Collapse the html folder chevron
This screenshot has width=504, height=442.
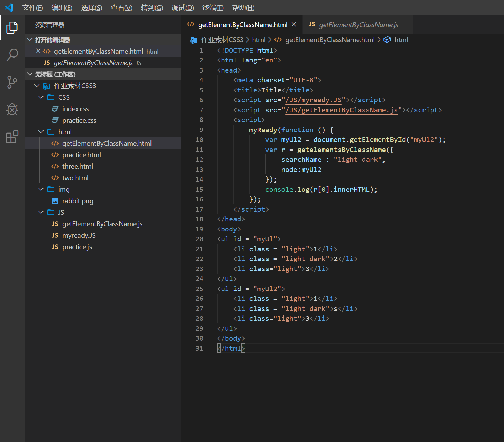41,132
